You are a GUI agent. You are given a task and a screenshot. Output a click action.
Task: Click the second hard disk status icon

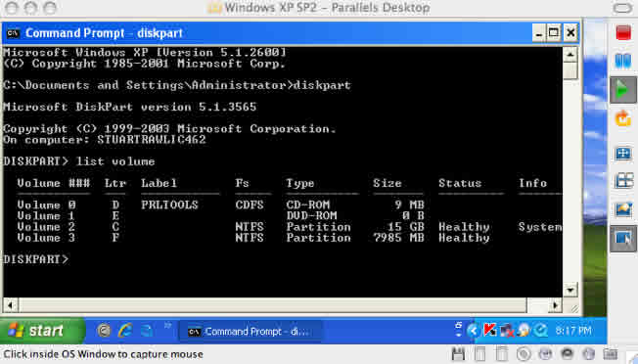coord(502,354)
